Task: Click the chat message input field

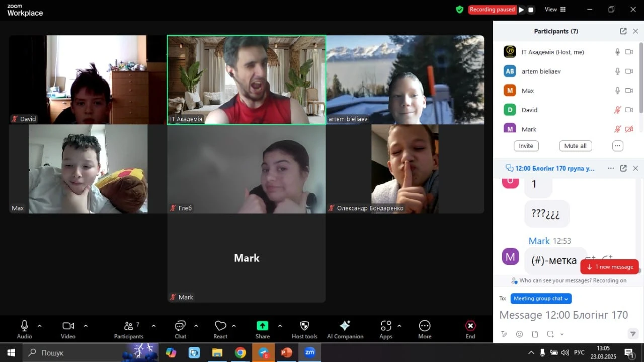Action: coord(563,315)
